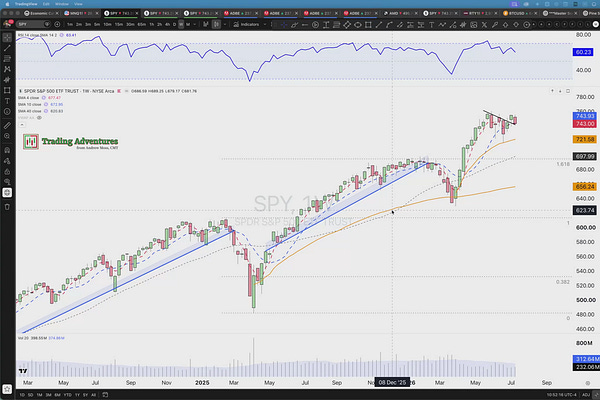Select the candles chart type icon
The width and height of the screenshot is (600, 400).
point(216,24)
